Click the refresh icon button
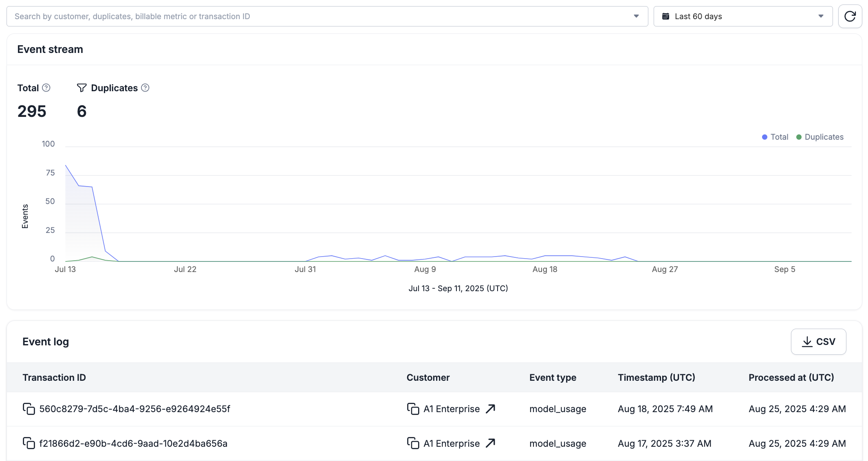868x461 pixels. (x=850, y=16)
